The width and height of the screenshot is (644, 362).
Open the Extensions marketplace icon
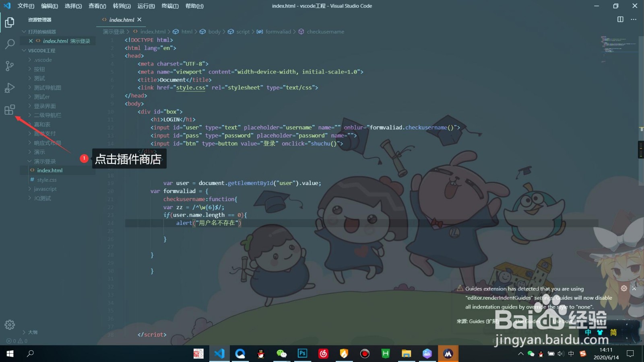[x=10, y=109]
